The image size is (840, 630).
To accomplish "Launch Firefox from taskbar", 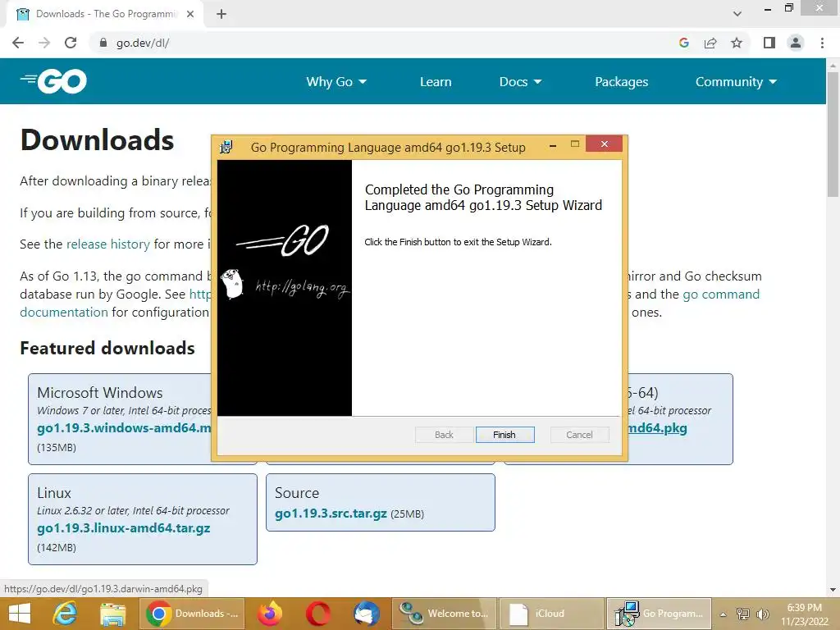I will tap(270, 614).
